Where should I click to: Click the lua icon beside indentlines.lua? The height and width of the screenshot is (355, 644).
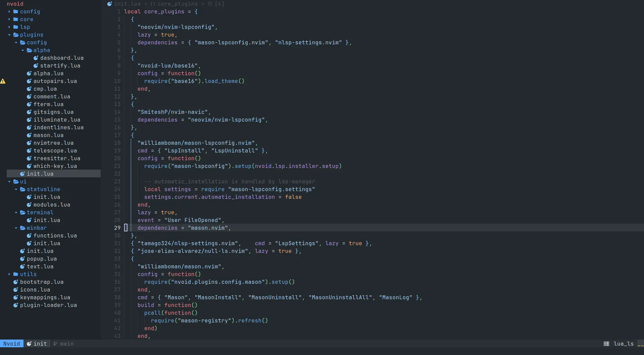(x=29, y=128)
